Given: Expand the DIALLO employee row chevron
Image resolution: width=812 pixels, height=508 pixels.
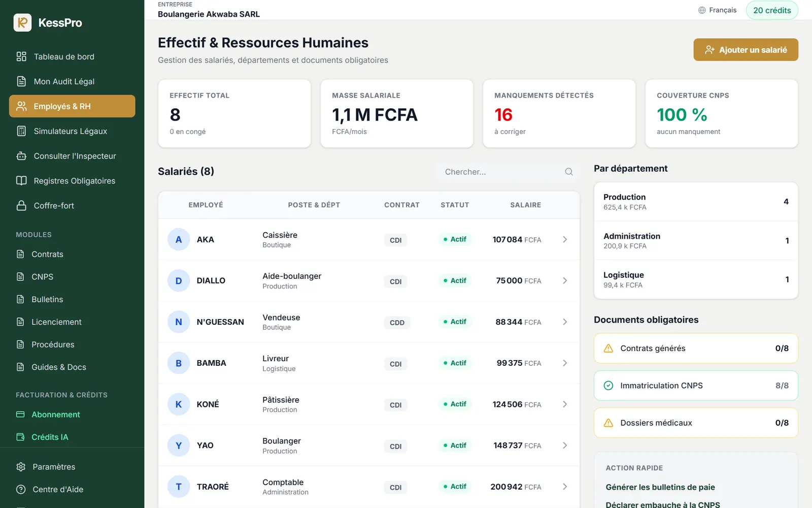Looking at the screenshot, I should [x=565, y=280].
